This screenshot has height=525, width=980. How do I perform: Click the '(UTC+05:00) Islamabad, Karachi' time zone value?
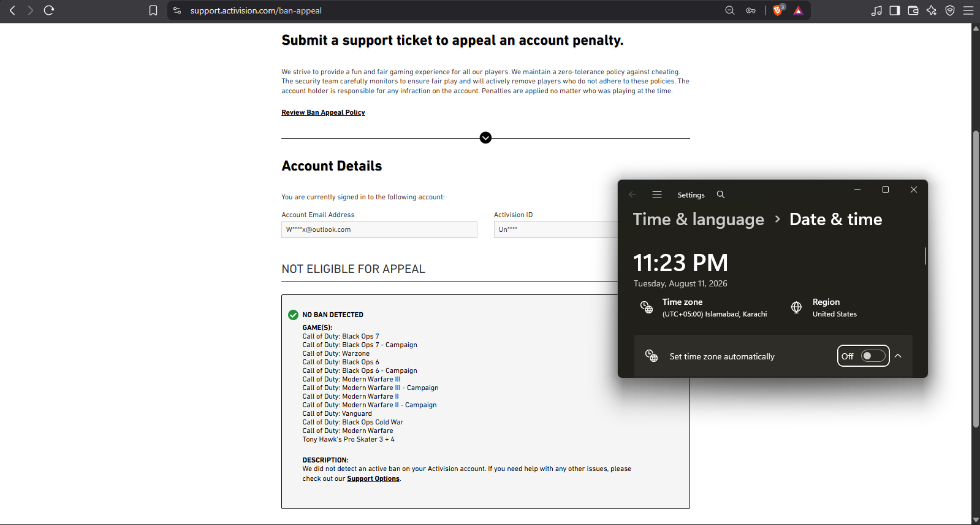point(715,314)
